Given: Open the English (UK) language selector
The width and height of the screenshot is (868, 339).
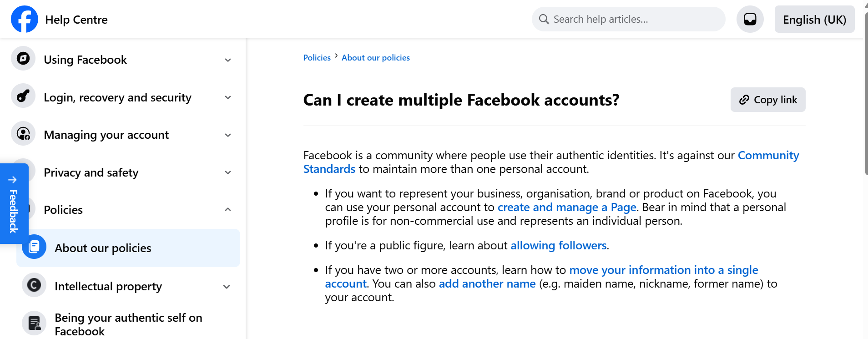Looking at the screenshot, I should pos(814,19).
